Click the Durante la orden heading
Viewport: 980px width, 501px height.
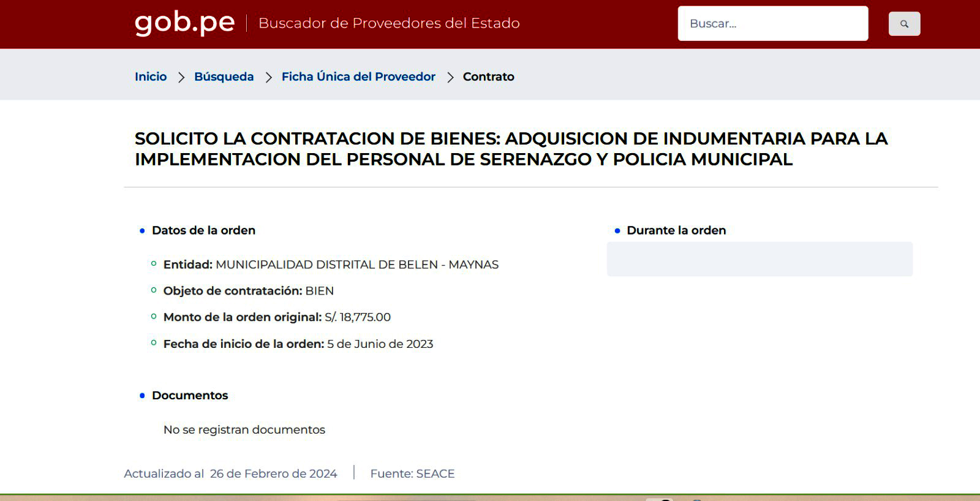pos(676,230)
